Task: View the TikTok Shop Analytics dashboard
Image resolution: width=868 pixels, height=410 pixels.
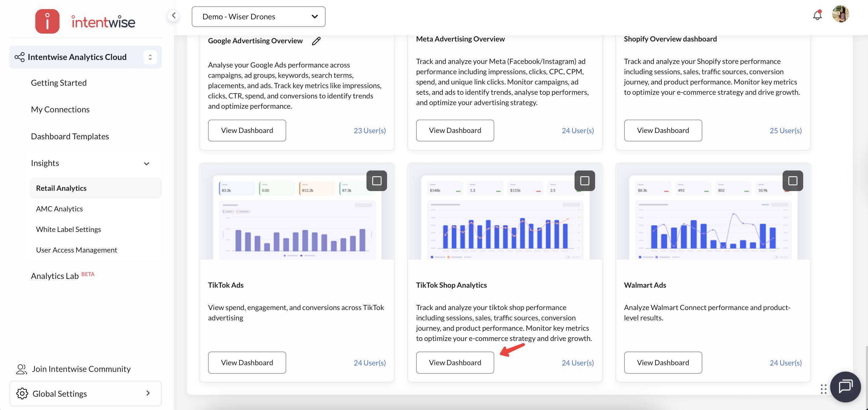Action: [455, 362]
